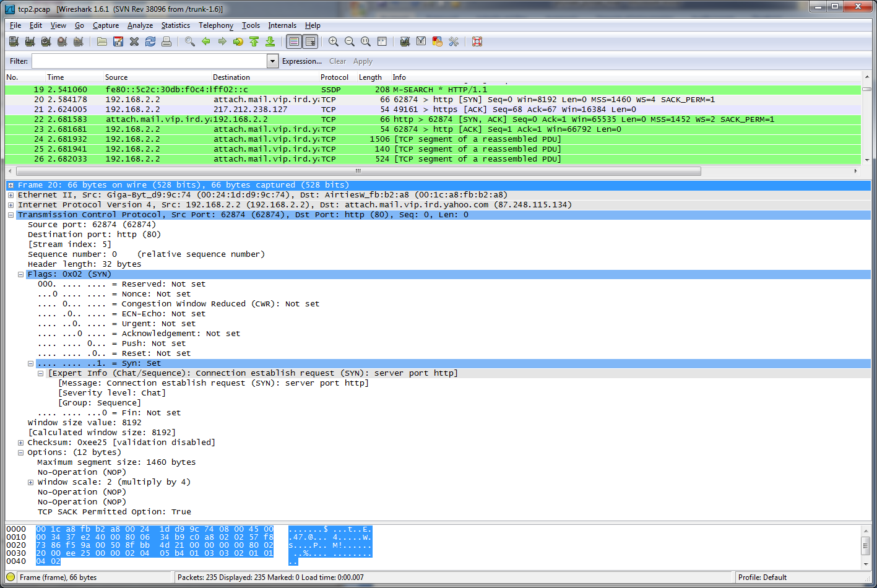Viewport: 877px width, 588px height.
Task: Collapse Transmission Control Protocol node
Action: click(x=11, y=215)
